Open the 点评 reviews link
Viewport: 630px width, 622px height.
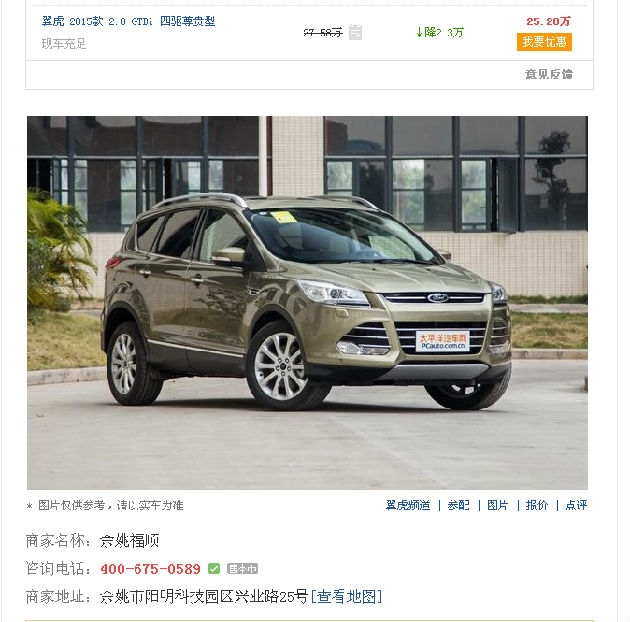(x=576, y=505)
